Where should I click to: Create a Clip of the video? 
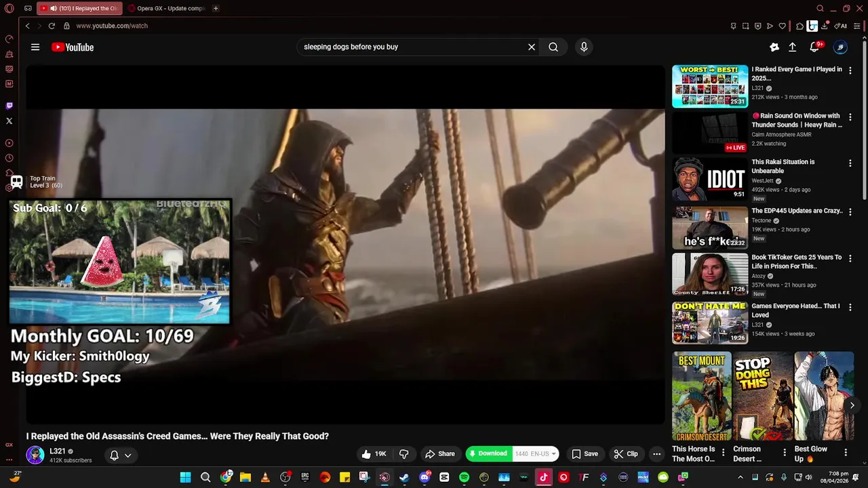point(626,454)
